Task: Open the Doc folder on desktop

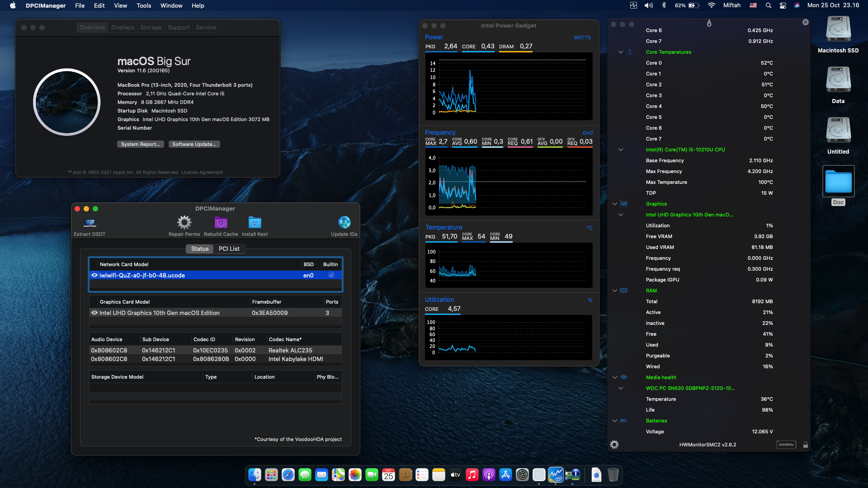Action: point(838,182)
